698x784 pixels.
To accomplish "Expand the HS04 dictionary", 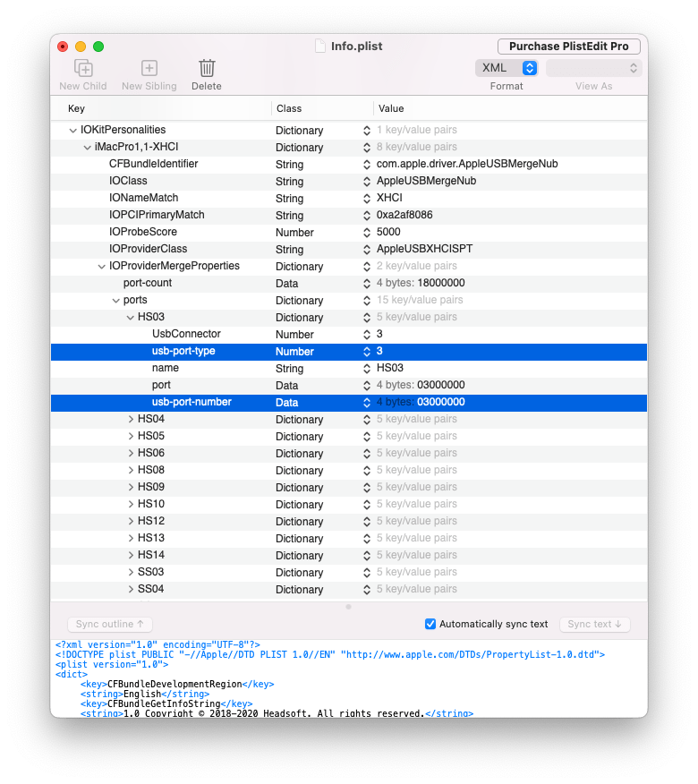I will pos(131,419).
